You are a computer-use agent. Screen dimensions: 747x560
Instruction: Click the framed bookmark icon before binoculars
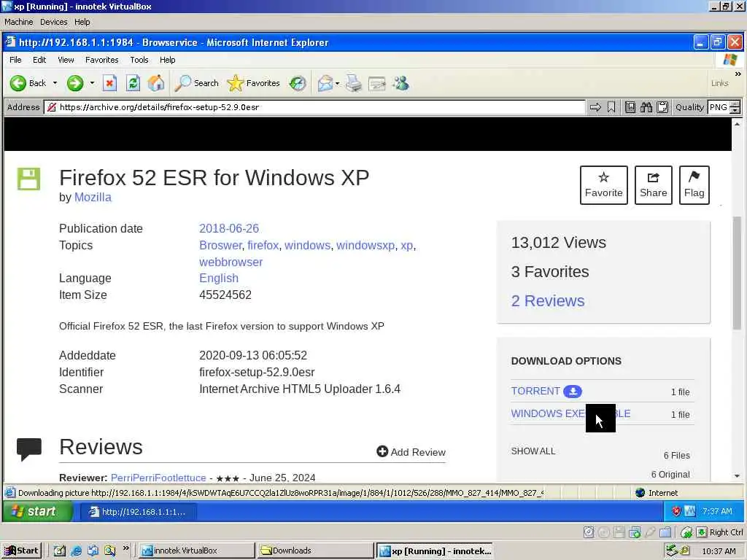(x=630, y=107)
